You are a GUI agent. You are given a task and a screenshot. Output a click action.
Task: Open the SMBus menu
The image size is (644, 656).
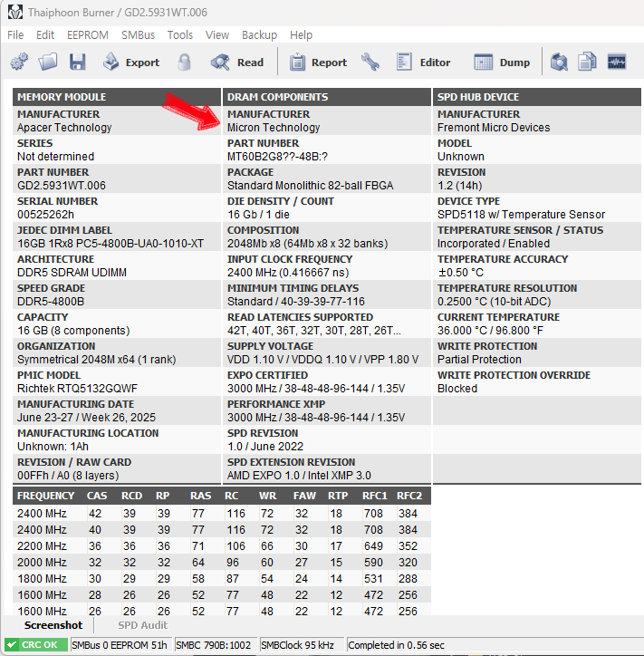coord(138,34)
